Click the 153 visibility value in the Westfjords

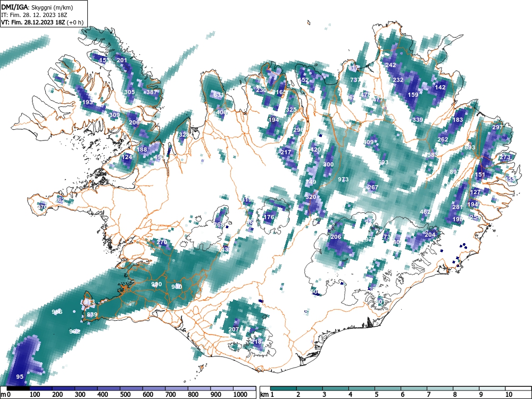[x=104, y=60]
